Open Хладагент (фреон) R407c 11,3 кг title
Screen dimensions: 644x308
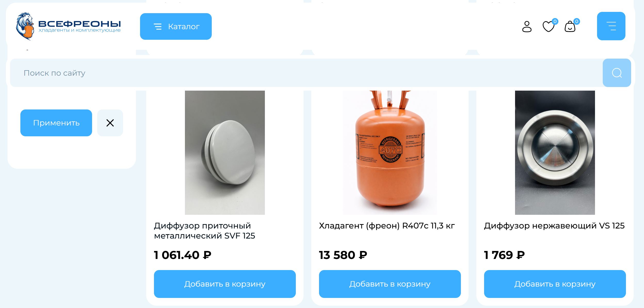[387, 226]
